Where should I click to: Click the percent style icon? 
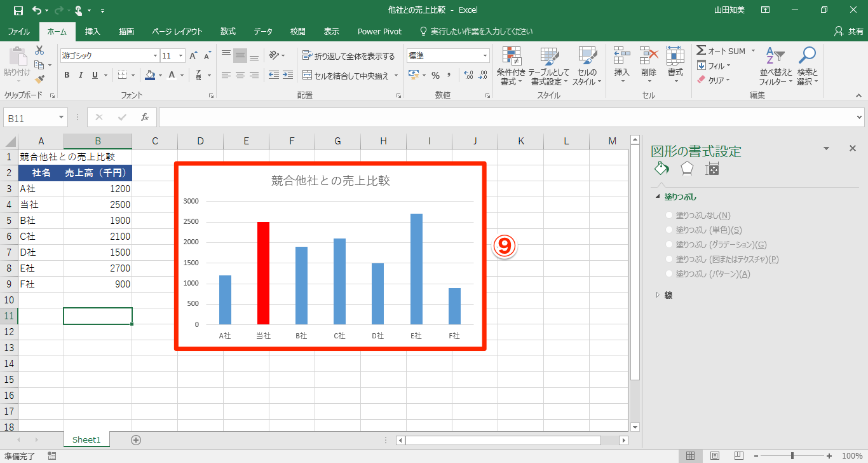[435, 75]
